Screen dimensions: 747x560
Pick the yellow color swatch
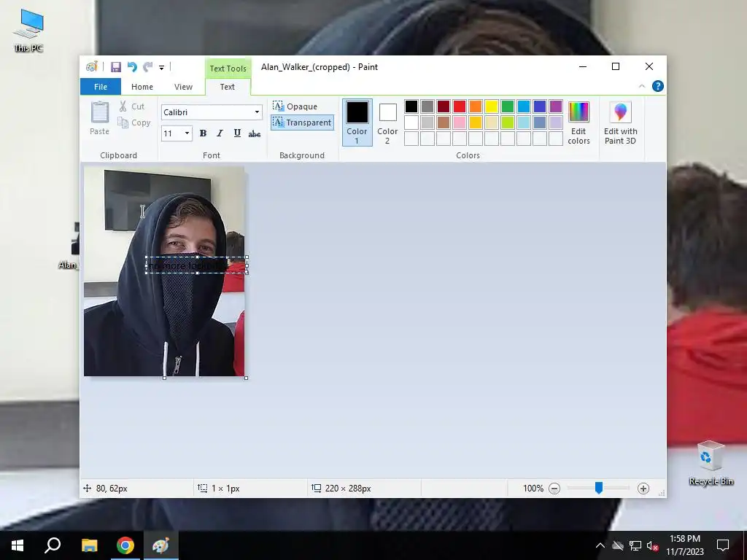tap(492, 106)
